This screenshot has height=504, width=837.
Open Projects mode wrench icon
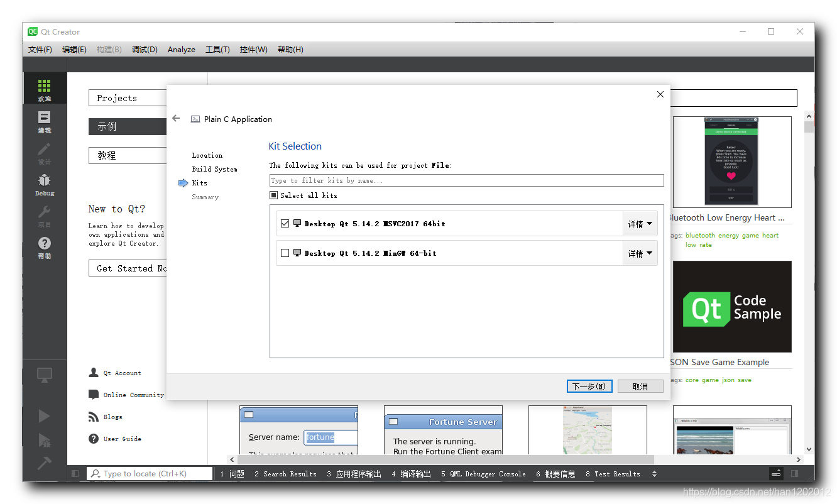point(44,216)
